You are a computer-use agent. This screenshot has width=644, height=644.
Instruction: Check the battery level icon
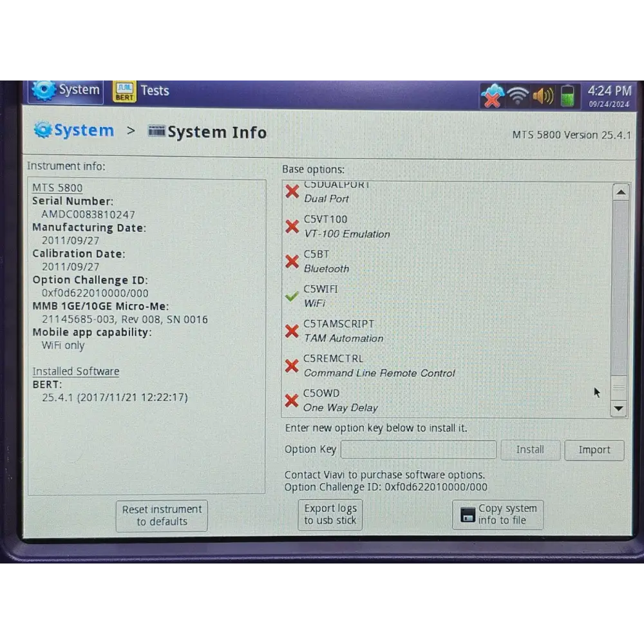(x=567, y=96)
